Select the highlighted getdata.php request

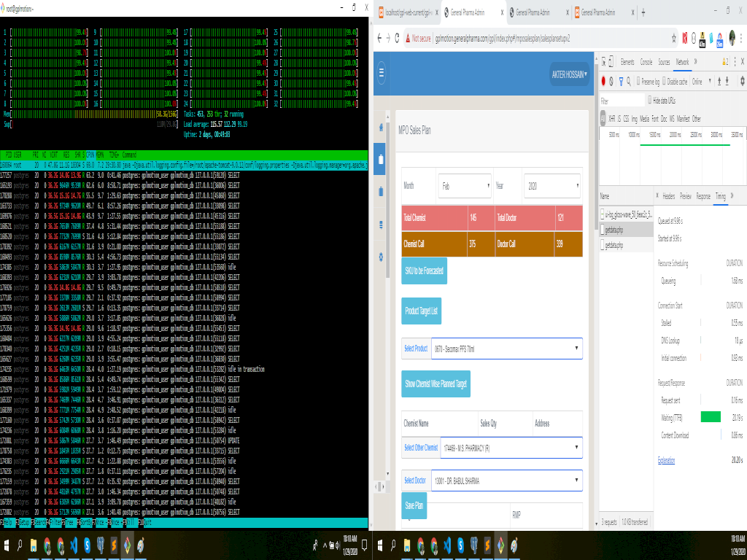627,230
